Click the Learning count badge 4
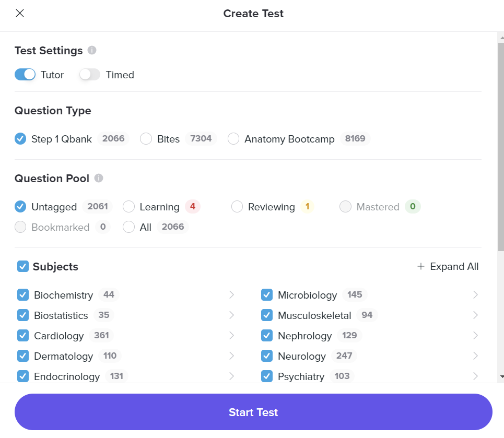This screenshot has height=438, width=504. pos(193,206)
